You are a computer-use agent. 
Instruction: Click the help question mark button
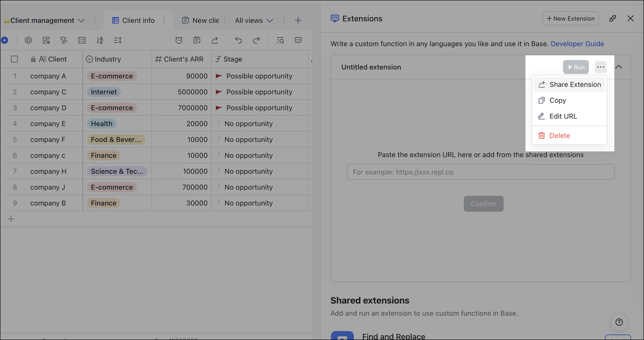pos(619,322)
